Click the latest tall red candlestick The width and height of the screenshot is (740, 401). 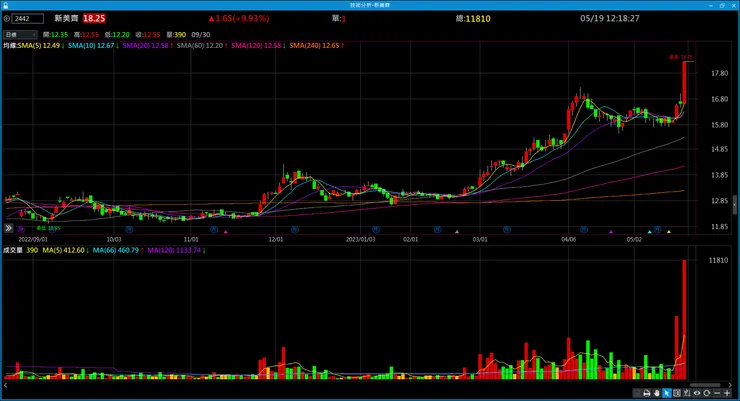[684, 83]
